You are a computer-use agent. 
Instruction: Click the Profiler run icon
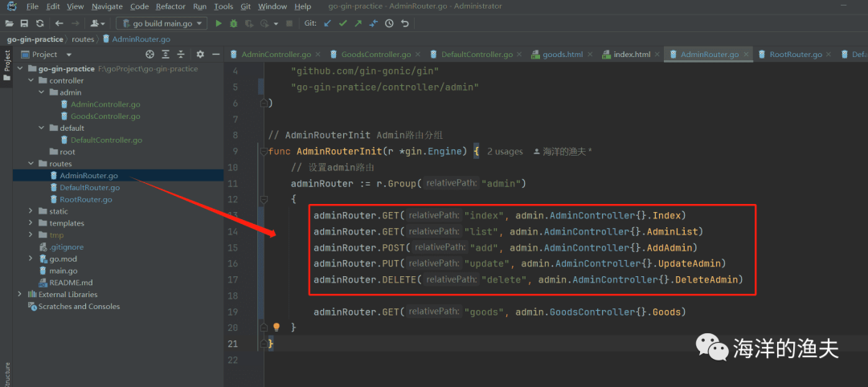(264, 23)
